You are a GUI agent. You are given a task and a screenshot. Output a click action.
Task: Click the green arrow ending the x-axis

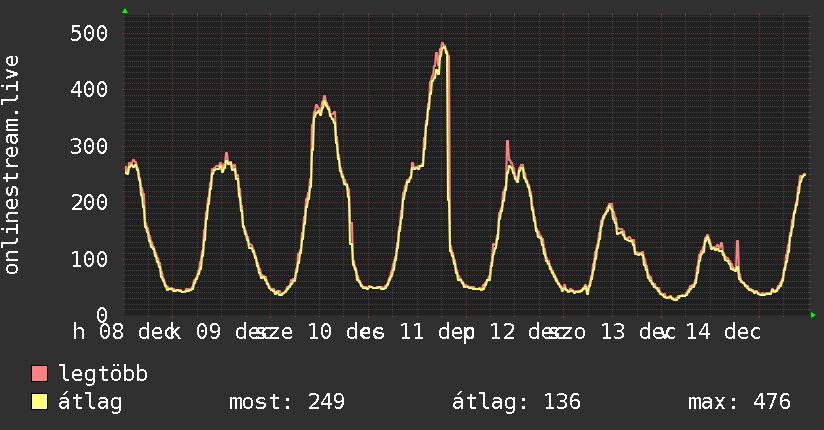[813, 315]
